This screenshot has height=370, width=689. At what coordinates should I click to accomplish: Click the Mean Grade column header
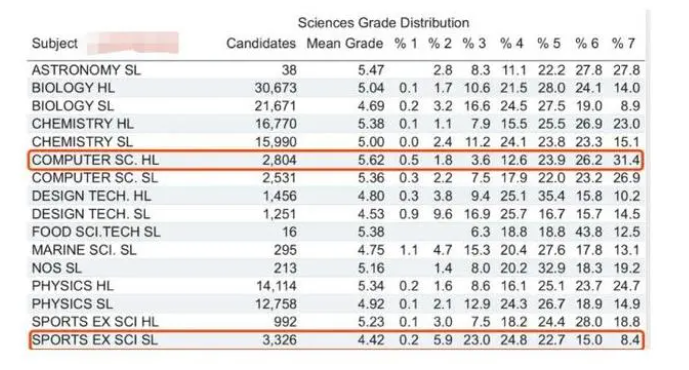tap(344, 44)
